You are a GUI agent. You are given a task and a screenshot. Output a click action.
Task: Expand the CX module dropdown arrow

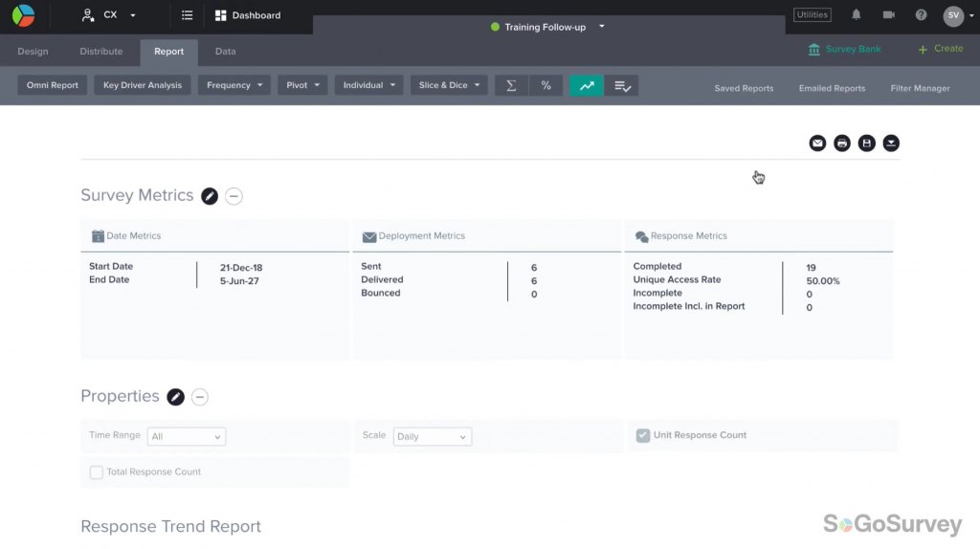coord(132,15)
